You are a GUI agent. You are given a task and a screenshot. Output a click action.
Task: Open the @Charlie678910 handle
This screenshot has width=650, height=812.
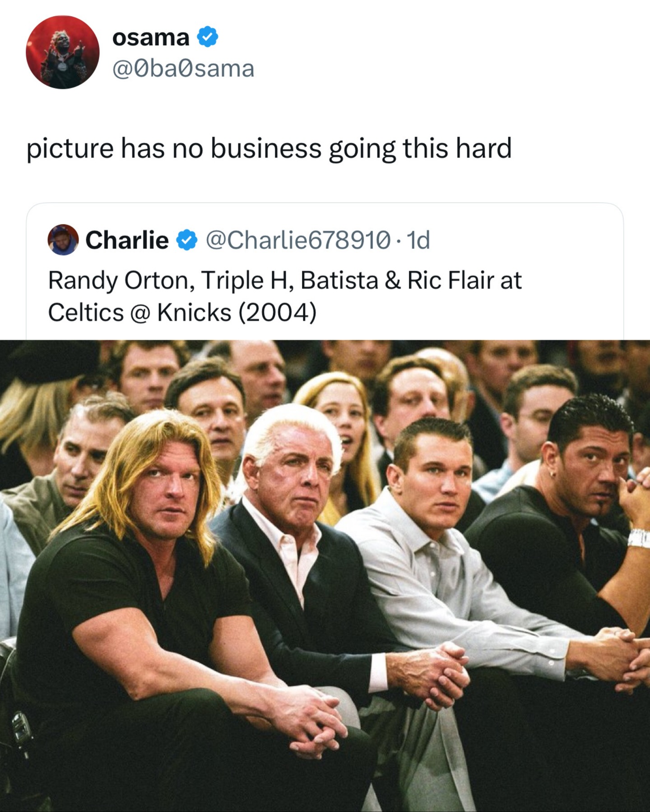click(x=298, y=240)
